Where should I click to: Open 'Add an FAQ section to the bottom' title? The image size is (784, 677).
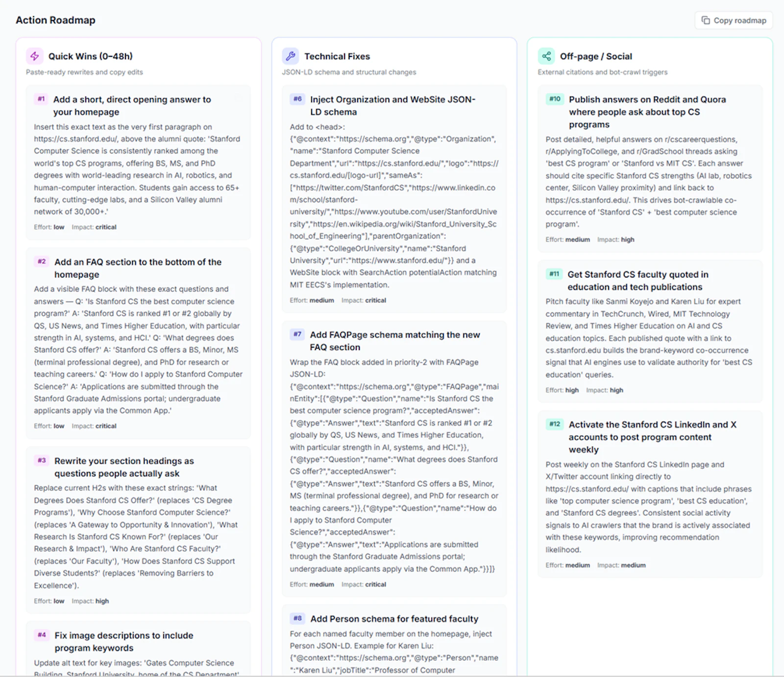138,268
